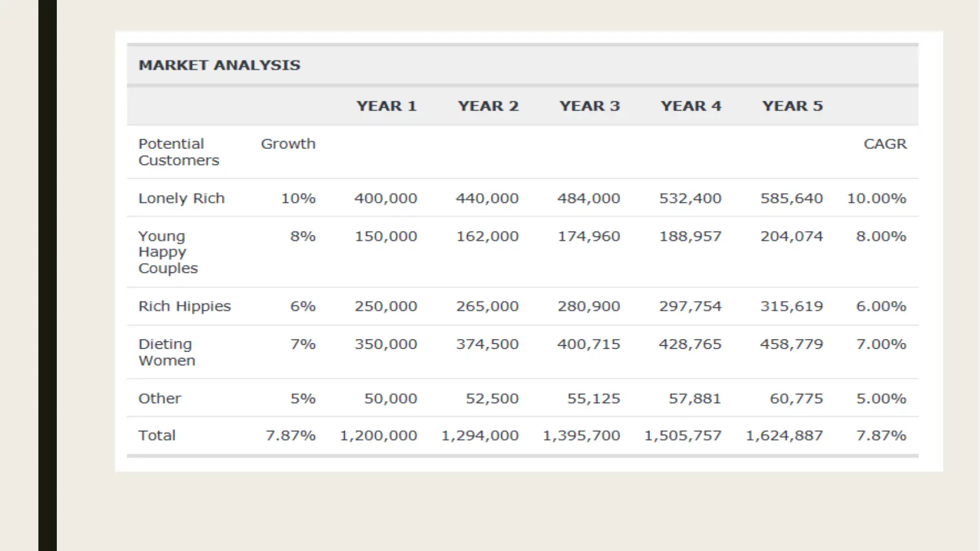Select the Growth column label
Image resolution: width=980 pixels, height=551 pixels.
point(288,144)
